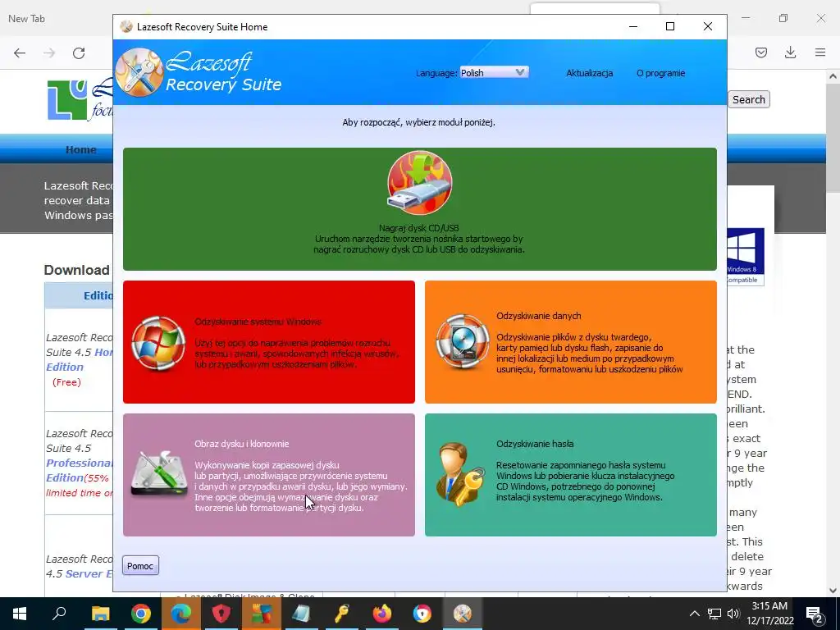Reload the browser page
840x630 pixels.
(x=79, y=53)
